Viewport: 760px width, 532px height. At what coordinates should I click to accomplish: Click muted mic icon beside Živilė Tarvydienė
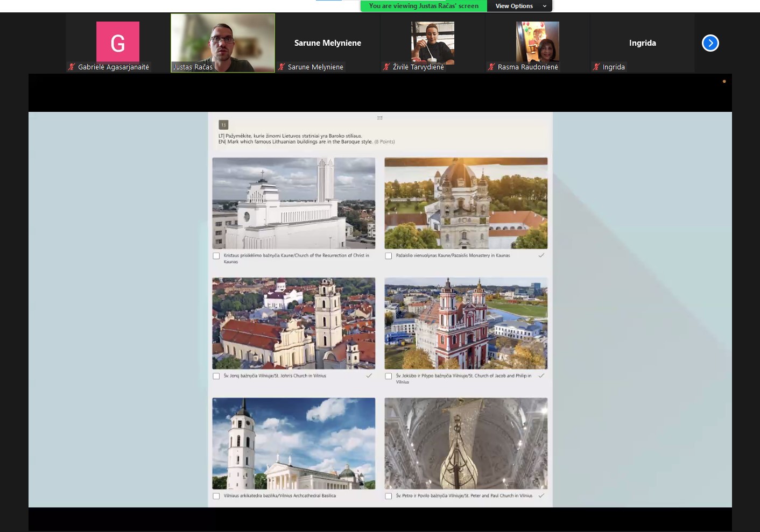(386, 67)
